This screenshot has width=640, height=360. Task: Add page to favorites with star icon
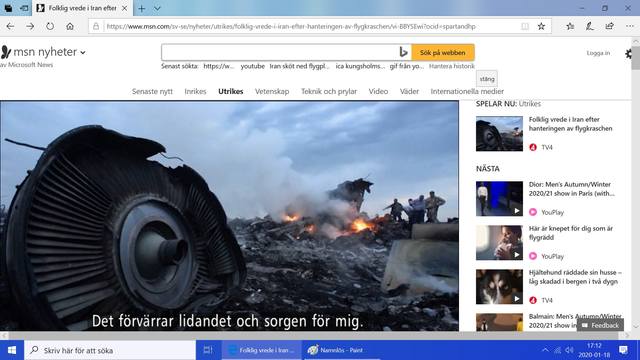click(541, 27)
